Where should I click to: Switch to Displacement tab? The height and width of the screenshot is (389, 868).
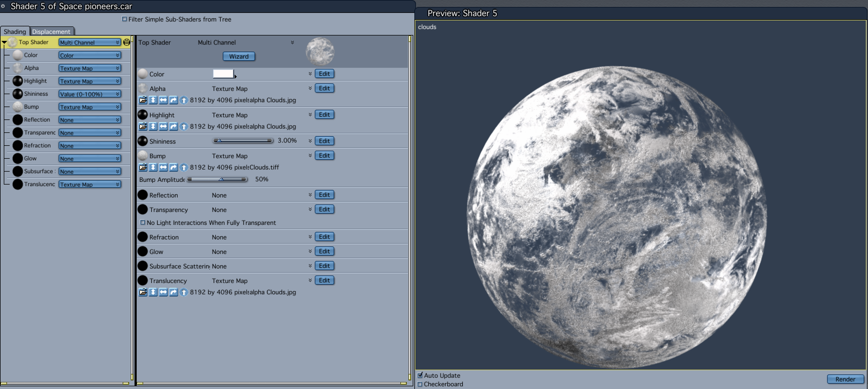click(x=51, y=32)
